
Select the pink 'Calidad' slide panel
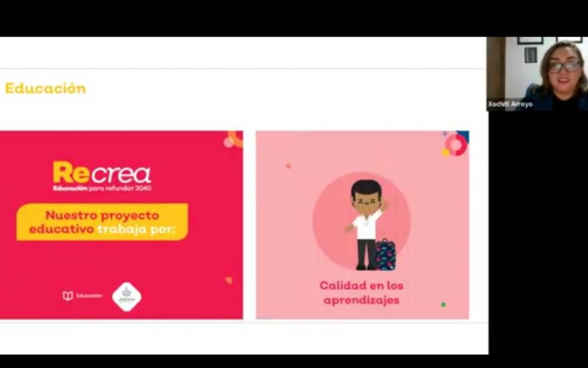362,225
